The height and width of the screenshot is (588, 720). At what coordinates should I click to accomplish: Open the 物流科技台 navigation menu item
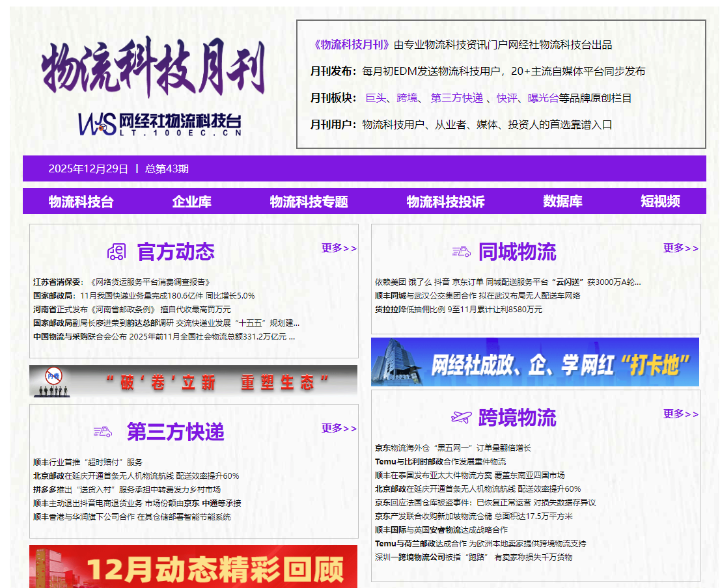point(81,202)
